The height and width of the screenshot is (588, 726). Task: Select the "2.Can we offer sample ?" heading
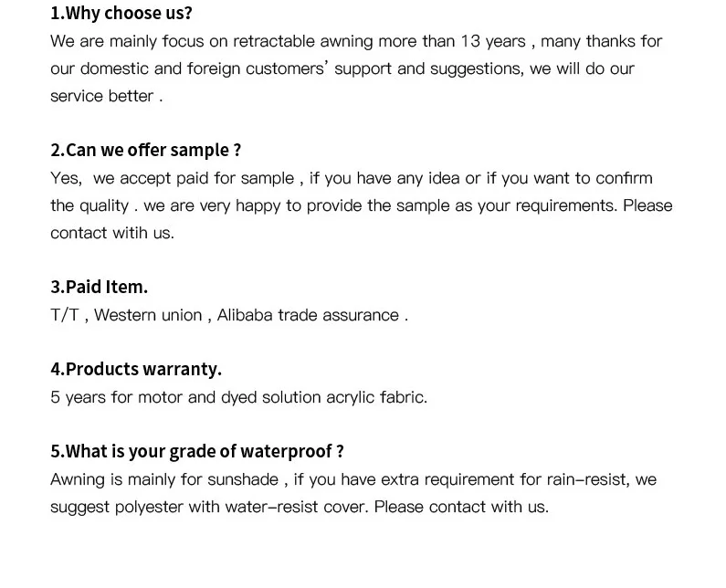point(145,151)
